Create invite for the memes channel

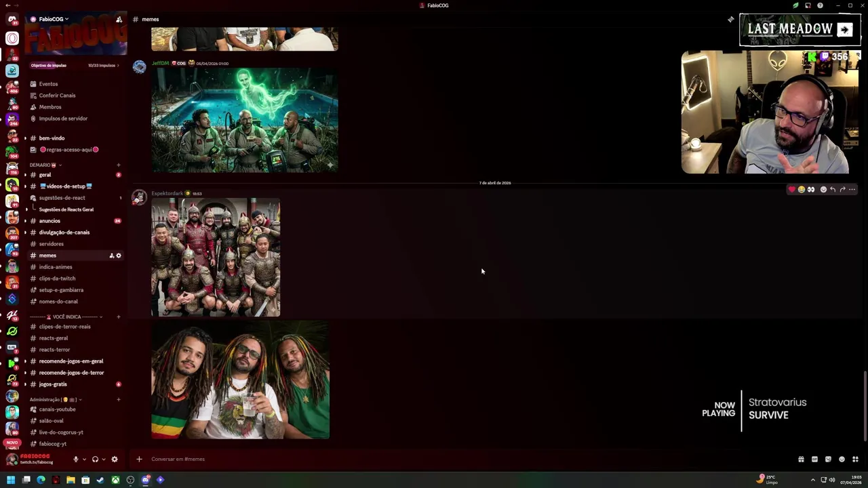click(112, 256)
